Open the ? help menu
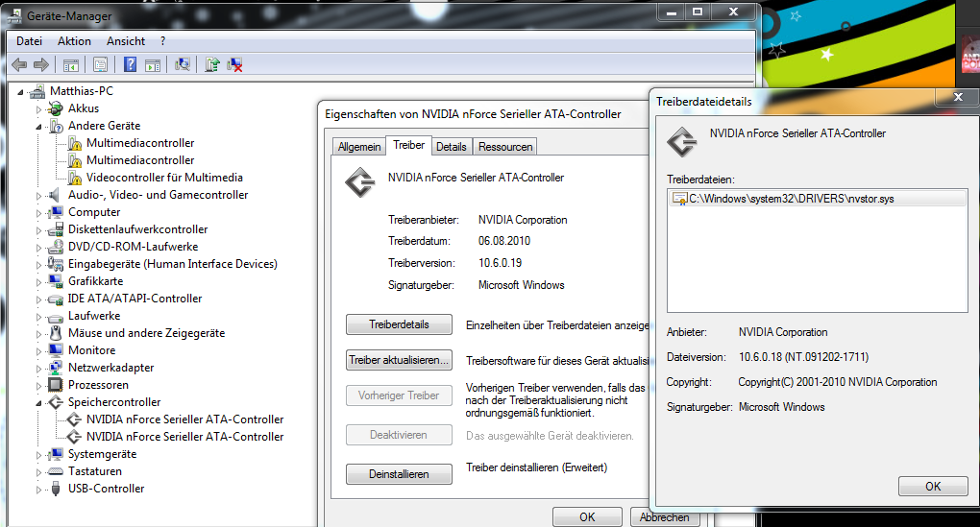The width and height of the screenshot is (980, 527). click(x=162, y=41)
